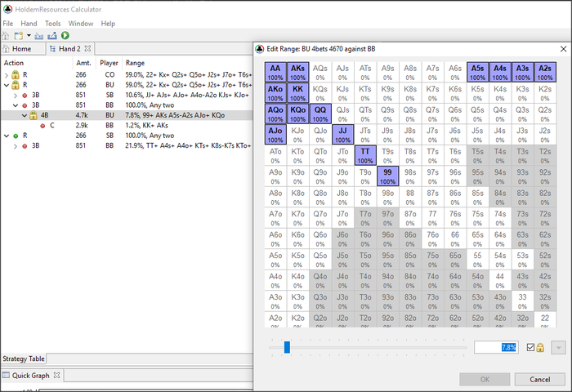Click the Amt. column header
572x392 pixels.
pyautogui.click(x=83, y=63)
